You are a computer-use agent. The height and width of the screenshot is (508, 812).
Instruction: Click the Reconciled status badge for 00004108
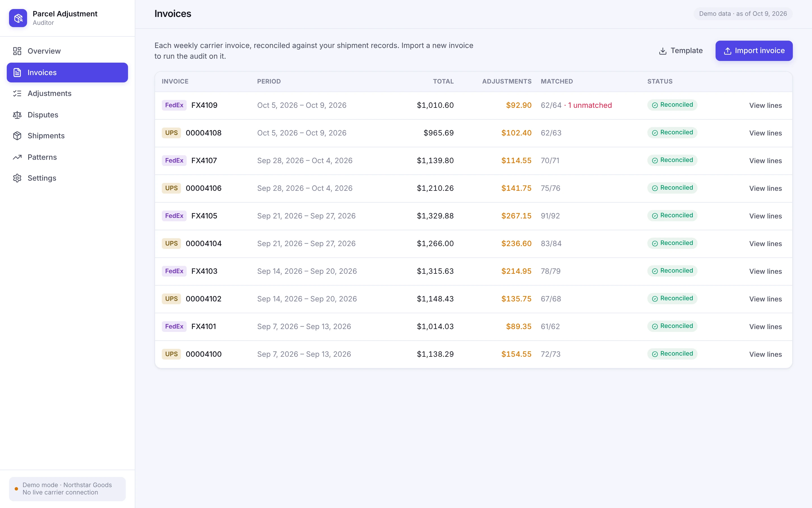(672, 132)
